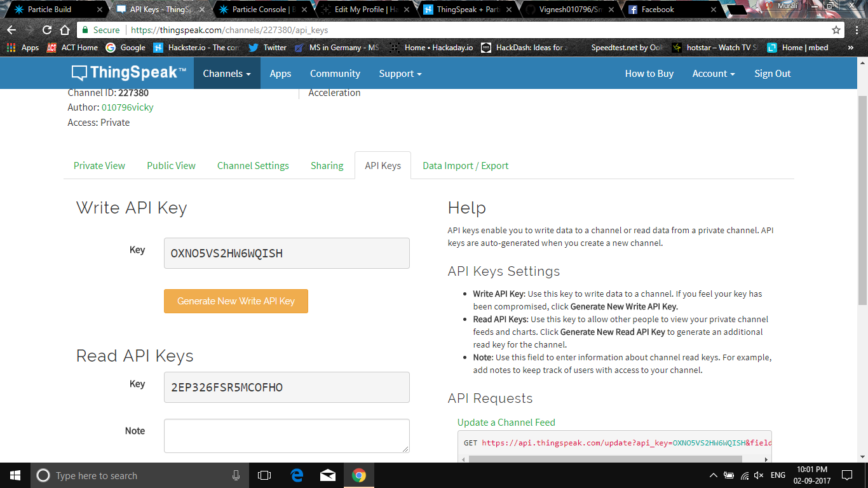Viewport: 868px width, 488px height.
Task: Expand the Channels dropdown menu
Action: 227,74
